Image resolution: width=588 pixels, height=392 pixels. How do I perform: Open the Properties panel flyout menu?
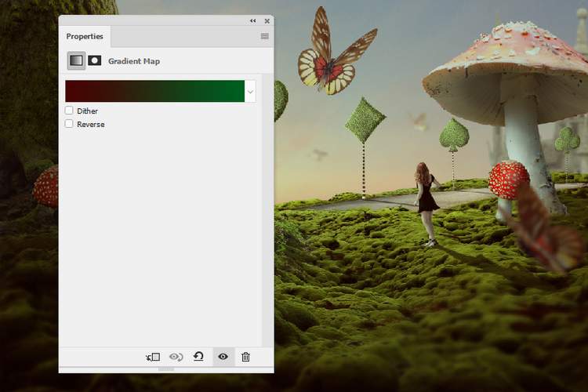(x=265, y=36)
